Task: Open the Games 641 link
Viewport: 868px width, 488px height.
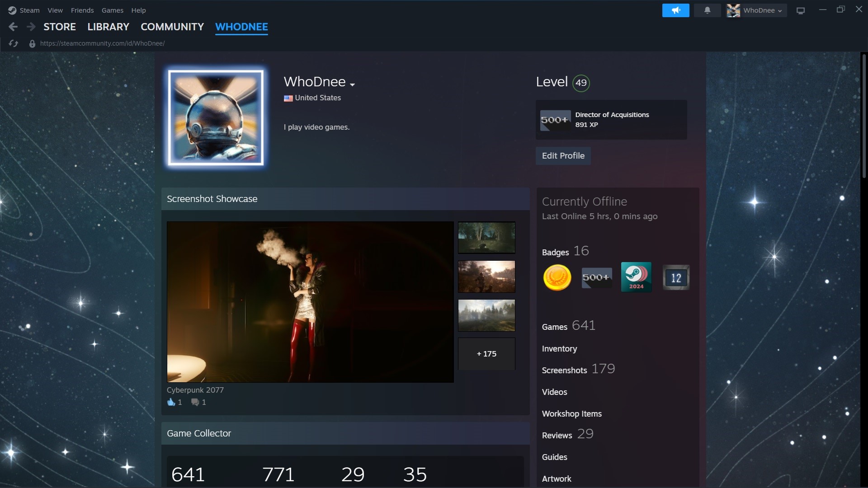Action: [568, 326]
